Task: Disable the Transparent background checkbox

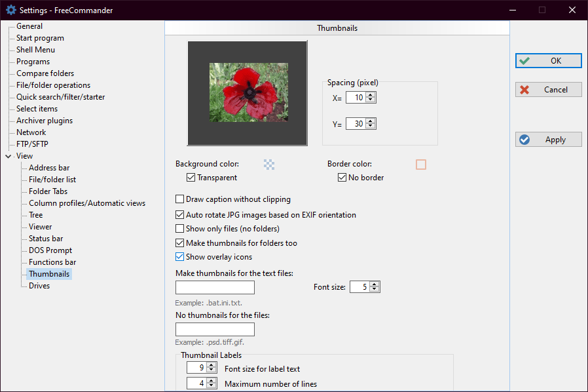Action: pos(191,178)
